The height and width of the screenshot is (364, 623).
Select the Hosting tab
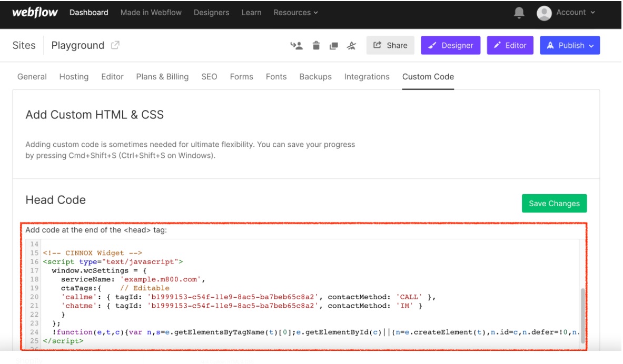[x=74, y=77]
